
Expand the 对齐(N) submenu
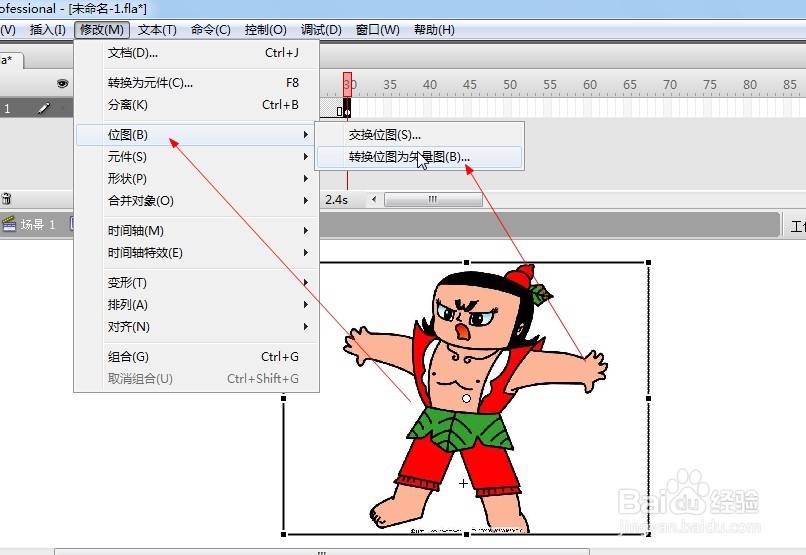[196, 327]
